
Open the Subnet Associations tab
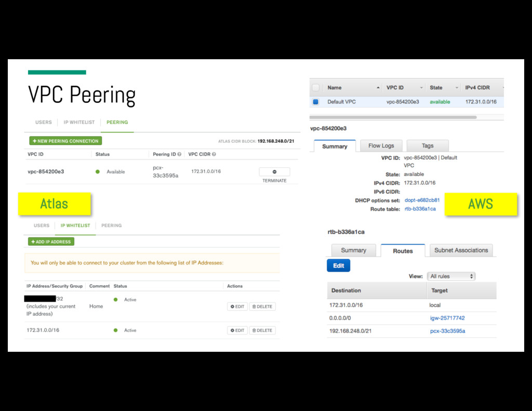point(461,250)
